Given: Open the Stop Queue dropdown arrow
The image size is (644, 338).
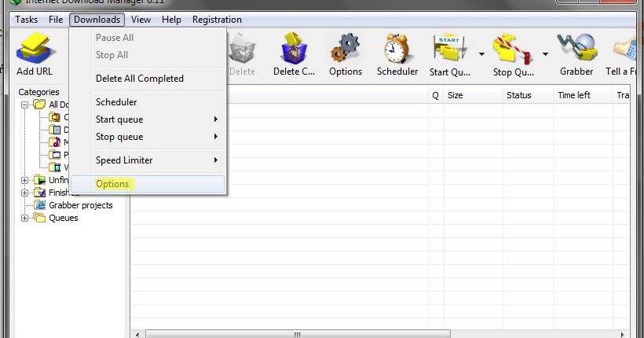Looking at the screenshot, I should pyautogui.click(x=545, y=54).
